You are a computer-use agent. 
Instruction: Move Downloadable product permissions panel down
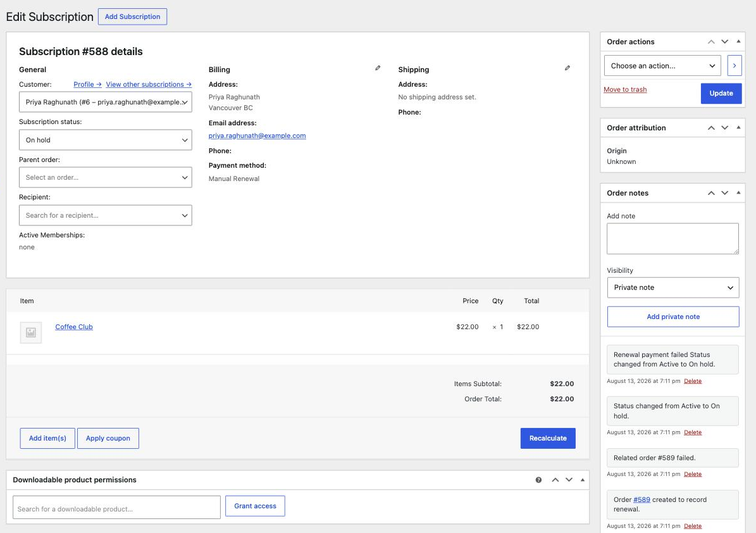(x=569, y=480)
